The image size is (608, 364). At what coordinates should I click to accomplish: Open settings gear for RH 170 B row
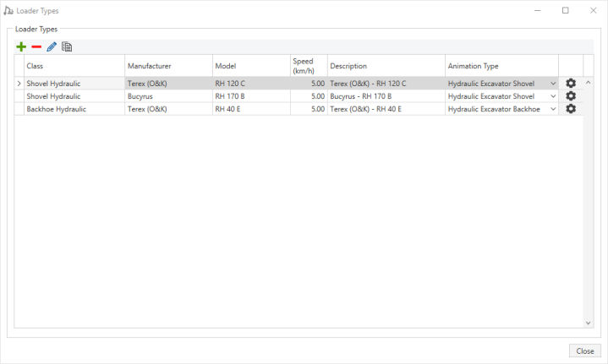571,96
